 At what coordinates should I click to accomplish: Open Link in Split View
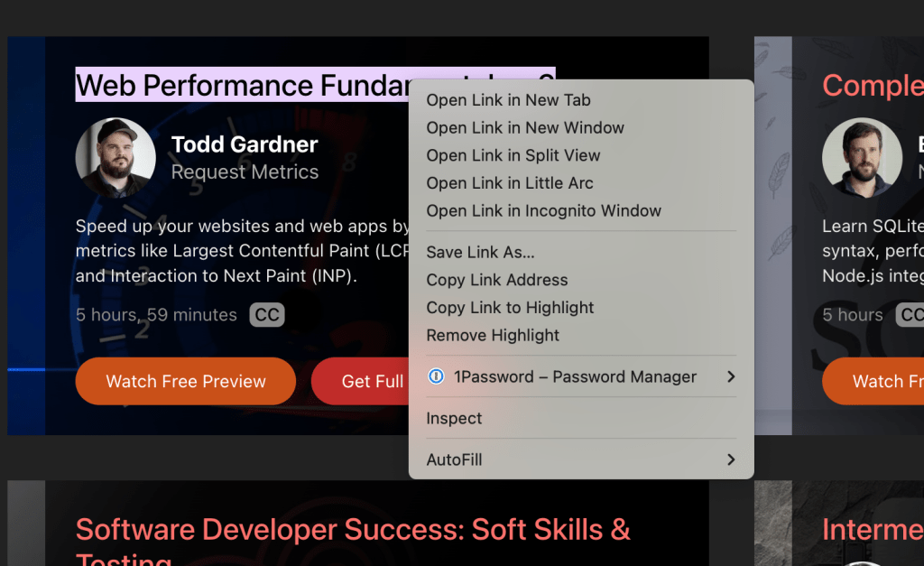pyautogui.click(x=513, y=155)
